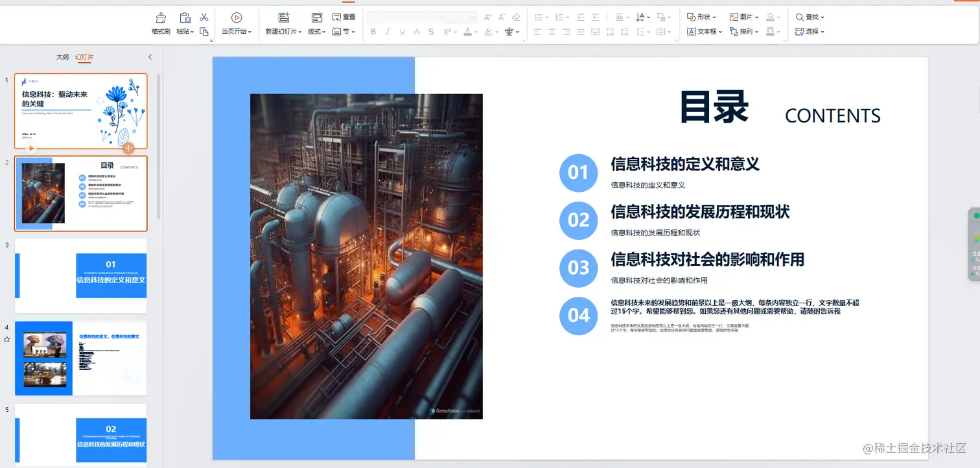Switch to the 大纲 (Outline) tab
The image size is (980, 468).
62,56
